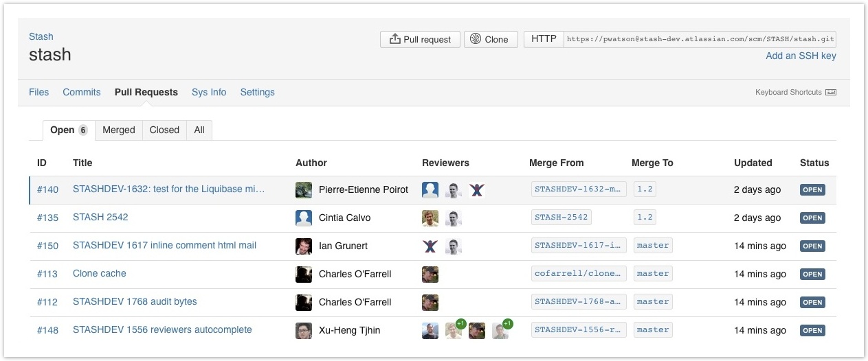Click Pierre-Etienne Poirot's author avatar
The image size is (868, 361).
click(304, 190)
